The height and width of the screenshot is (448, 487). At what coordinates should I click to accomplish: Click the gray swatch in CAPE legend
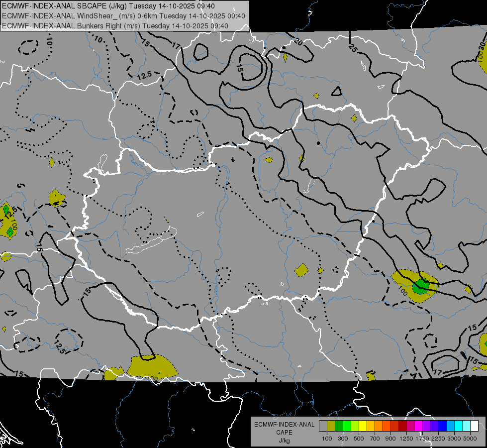click(x=323, y=426)
